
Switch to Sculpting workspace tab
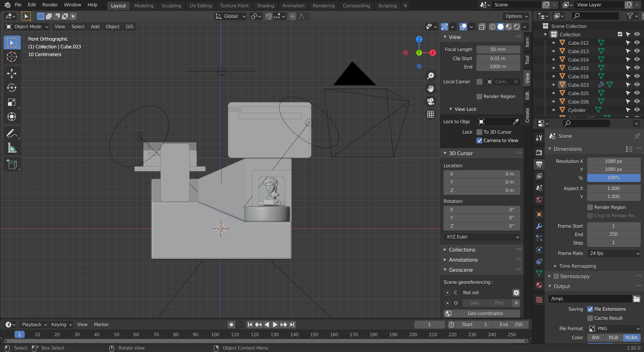(171, 6)
